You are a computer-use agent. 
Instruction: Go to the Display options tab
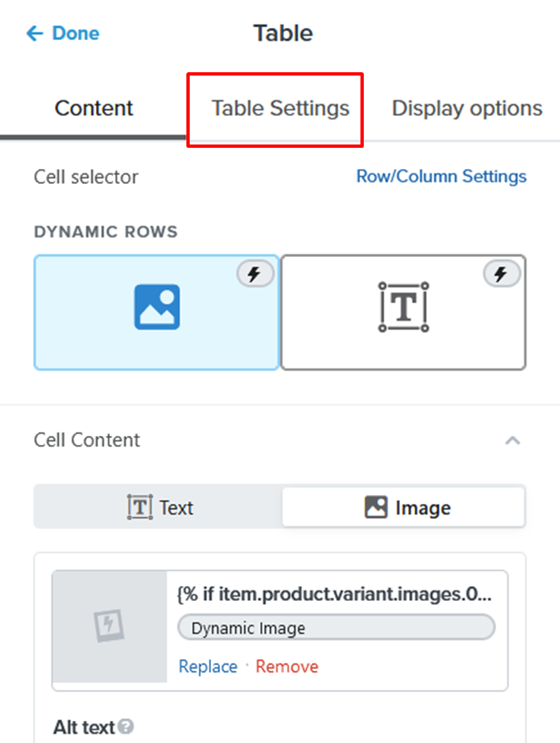(466, 108)
